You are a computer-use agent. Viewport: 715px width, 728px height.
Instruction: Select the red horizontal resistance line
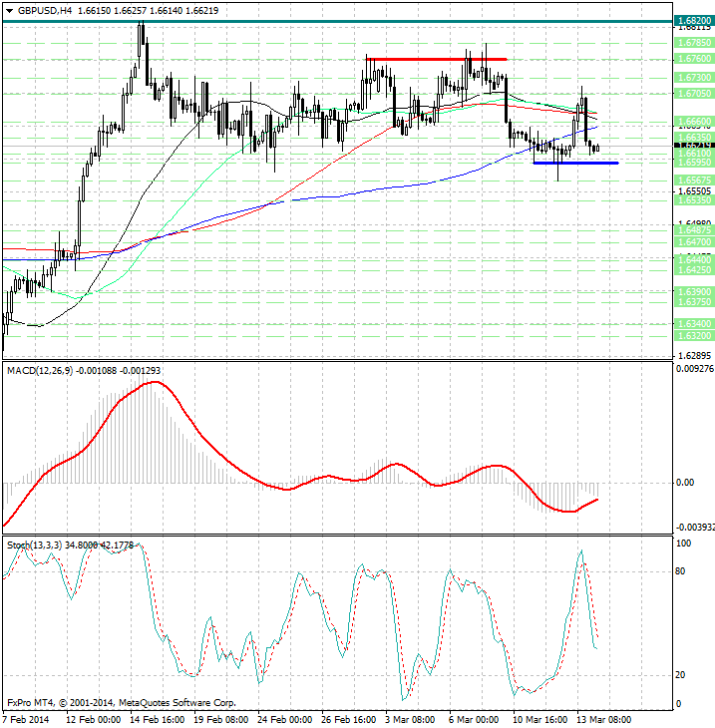pos(436,59)
